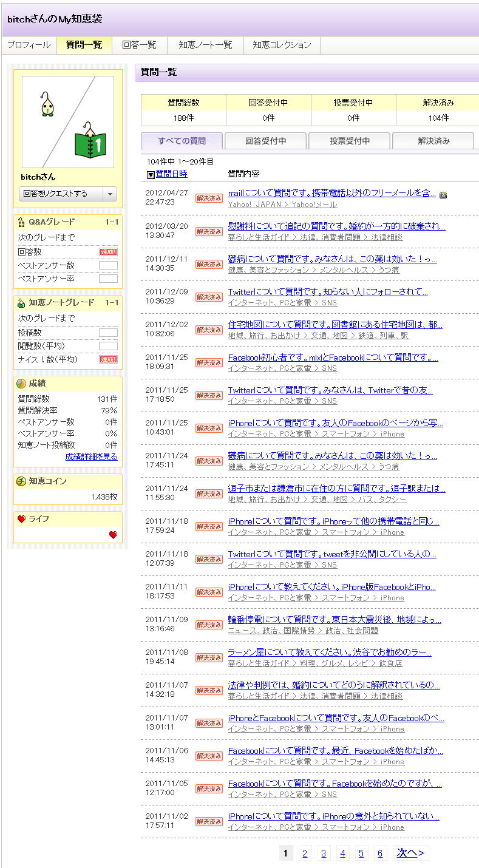
Task: Click the 成績 pie chart icon
Action: [22, 384]
